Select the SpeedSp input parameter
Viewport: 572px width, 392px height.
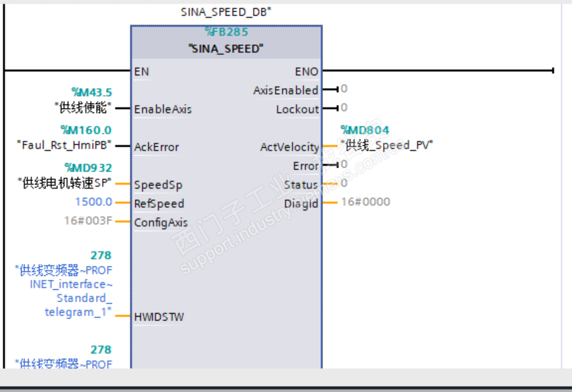click(x=158, y=185)
